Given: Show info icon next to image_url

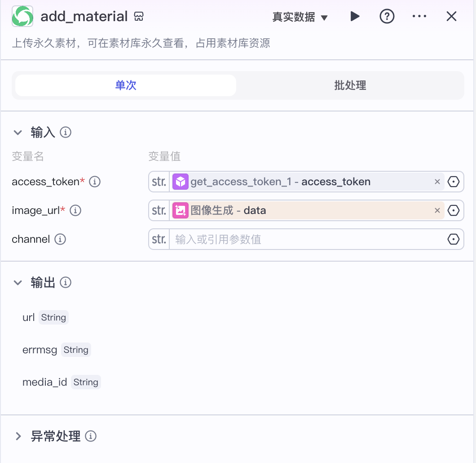Looking at the screenshot, I should (x=75, y=210).
